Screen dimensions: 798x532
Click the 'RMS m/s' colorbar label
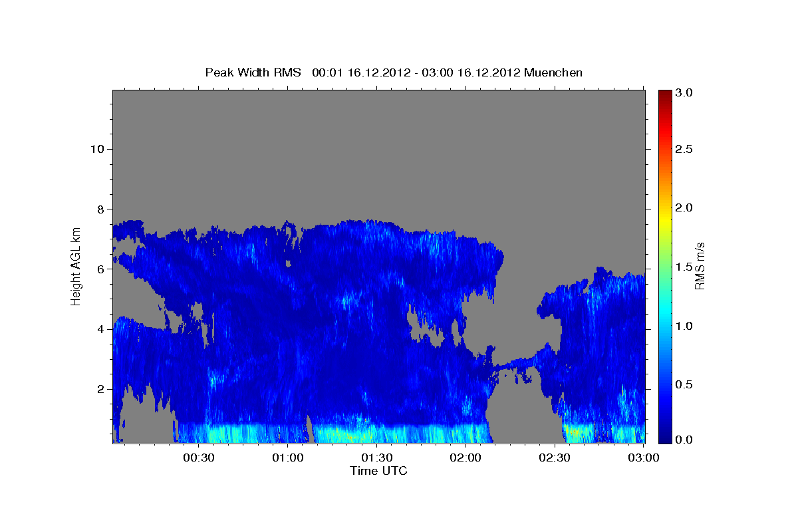(x=700, y=267)
